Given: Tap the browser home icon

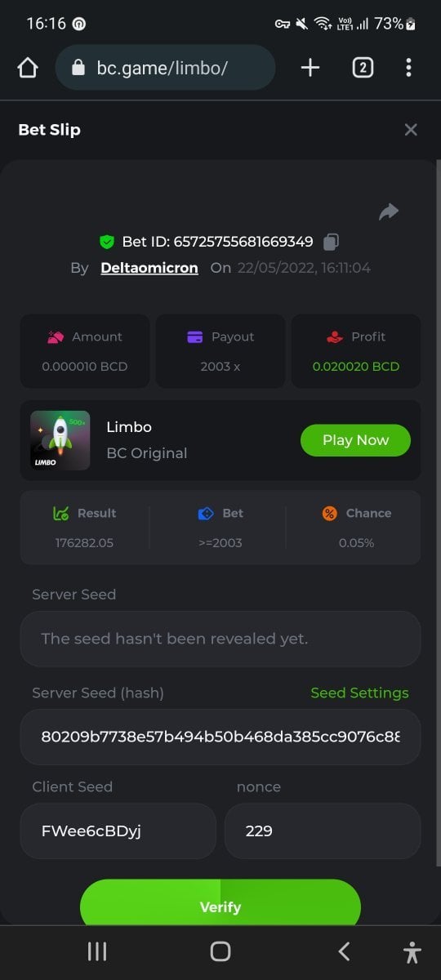Looking at the screenshot, I should [28, 68].
